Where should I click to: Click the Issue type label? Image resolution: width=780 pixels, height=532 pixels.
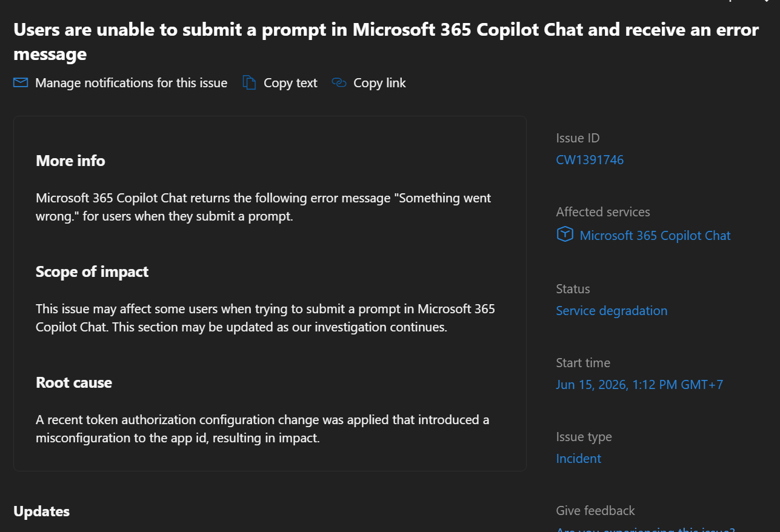pyautogui.click(x=584, y=437)
